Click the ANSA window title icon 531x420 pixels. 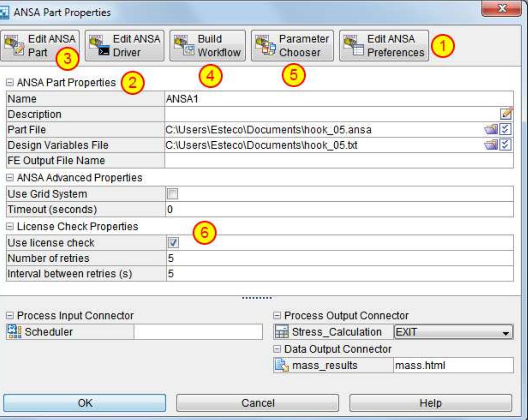tap(4, 13)
